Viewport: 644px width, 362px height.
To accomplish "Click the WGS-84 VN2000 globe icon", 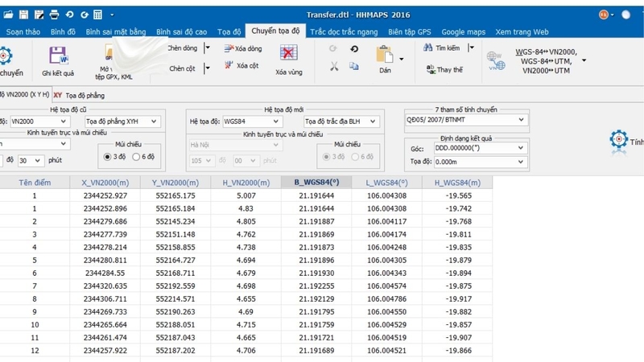I will pos(496,61).
